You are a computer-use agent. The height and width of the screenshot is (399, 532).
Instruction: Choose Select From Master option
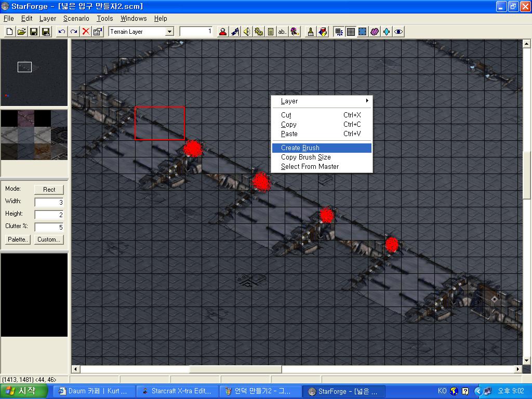322,167
